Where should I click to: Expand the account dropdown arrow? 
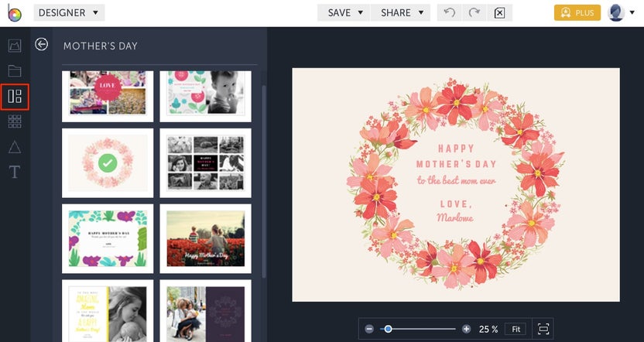(632, 12)
